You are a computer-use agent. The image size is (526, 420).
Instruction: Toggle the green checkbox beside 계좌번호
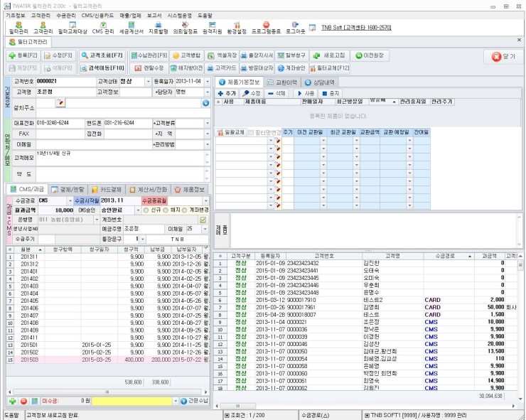(x=203, y=220)
